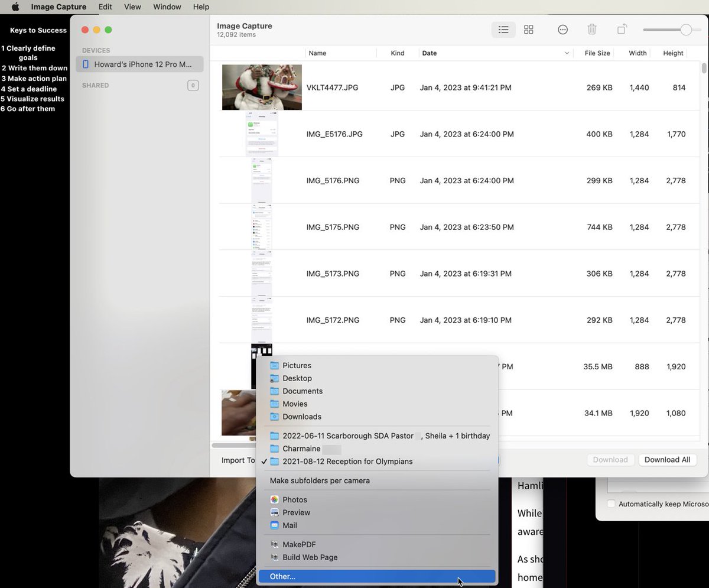The height and width of the screenshot is (588, 709).
Task: Sort by Kind column header
Action: click(398, 53)
